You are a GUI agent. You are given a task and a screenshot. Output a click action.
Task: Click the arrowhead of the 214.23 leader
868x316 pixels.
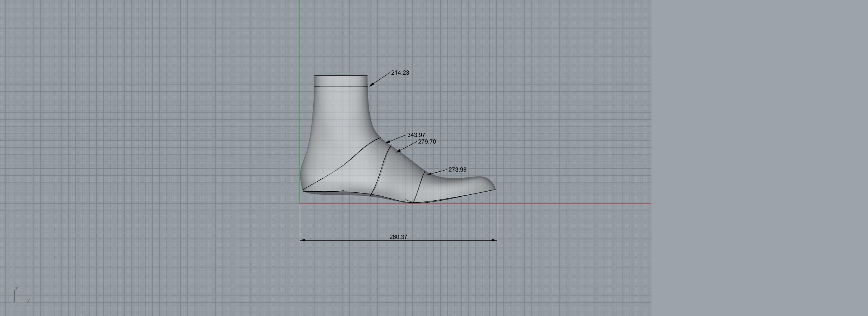coord(370,85)
